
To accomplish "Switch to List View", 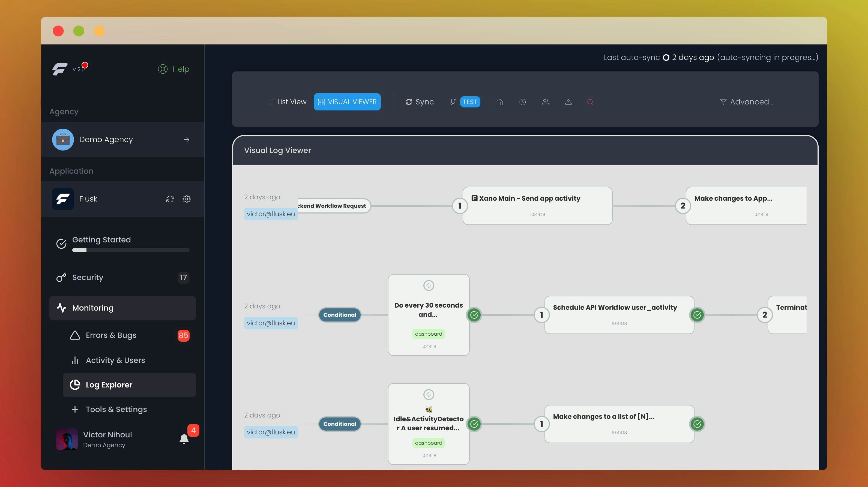I will (288, 102).
